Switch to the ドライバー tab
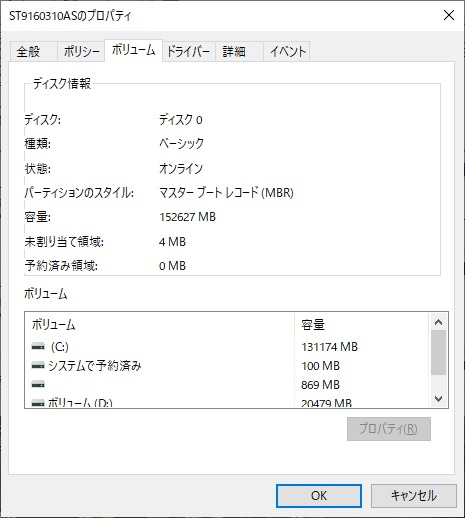 point(189,52)
